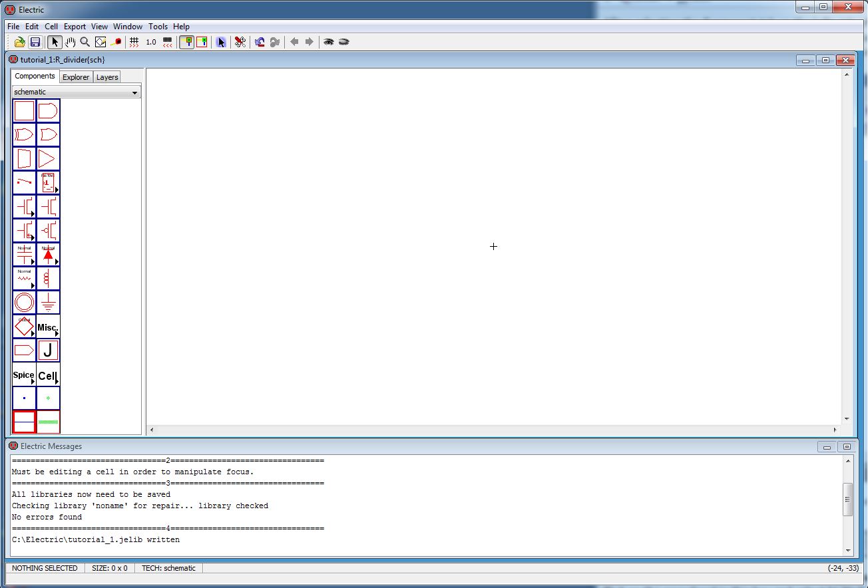Select the J flip-flop box component
This screenshot has width=868, height=588.
pos(48,350)
